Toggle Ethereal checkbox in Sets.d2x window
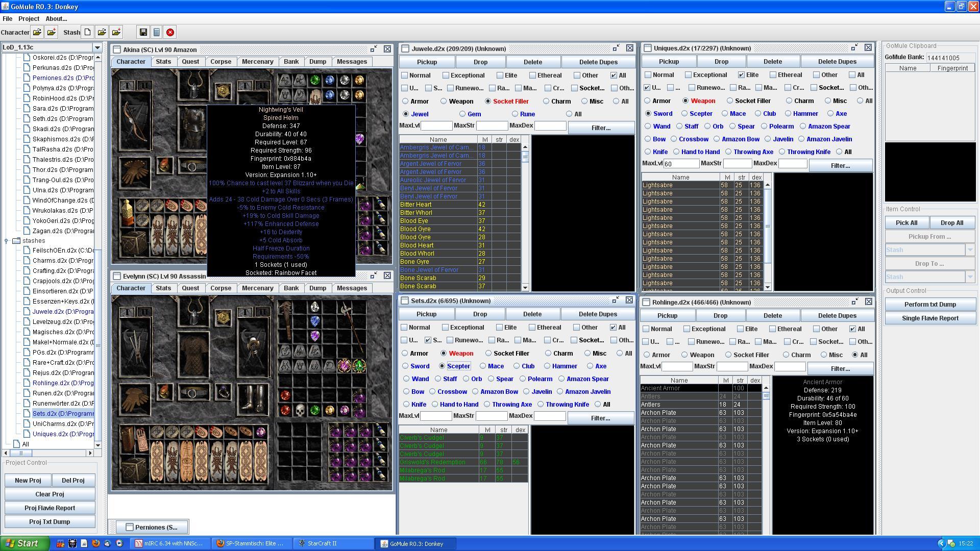Image resolution: width=980 pixels, height=551 pixels. [x=532, y=327]
